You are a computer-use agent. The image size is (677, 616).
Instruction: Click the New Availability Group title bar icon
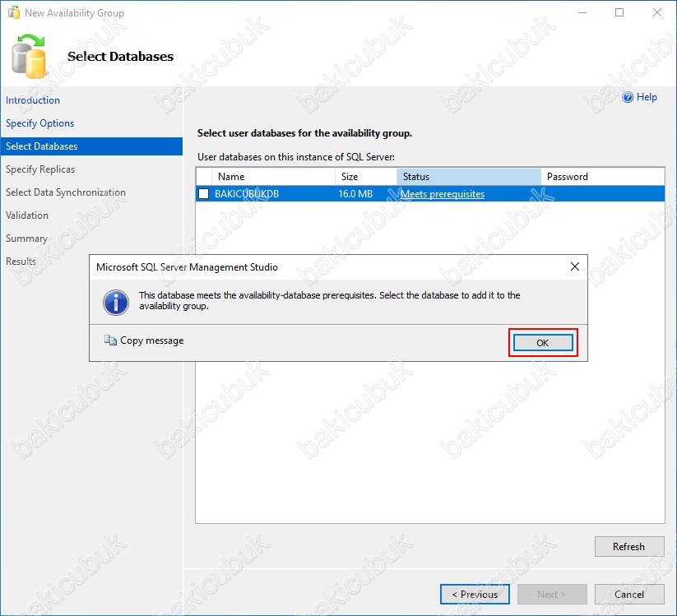[14, 13]
